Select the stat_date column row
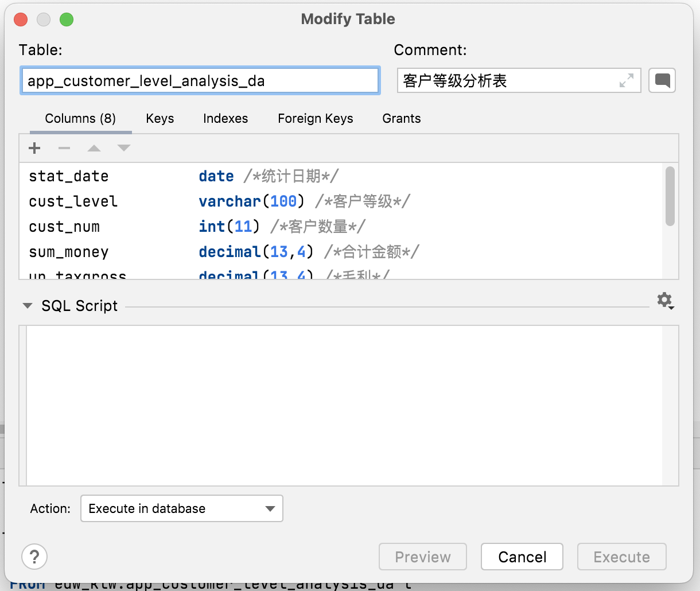 [341, 176]
